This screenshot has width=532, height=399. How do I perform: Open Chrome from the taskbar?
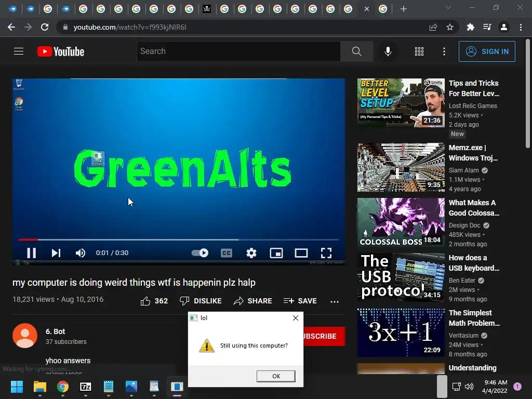[62, 387]
